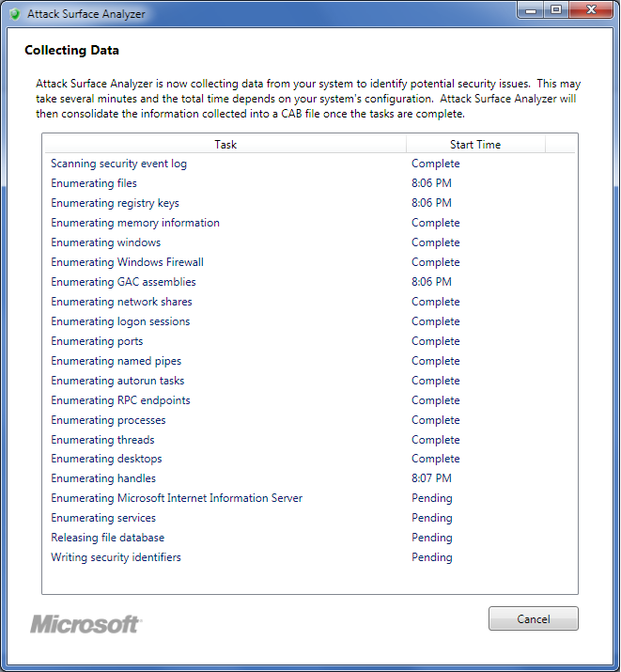Click Complete status for Enumerating ports
The image size is (621, 672).
pyautogui.click(x=436, y=341)
